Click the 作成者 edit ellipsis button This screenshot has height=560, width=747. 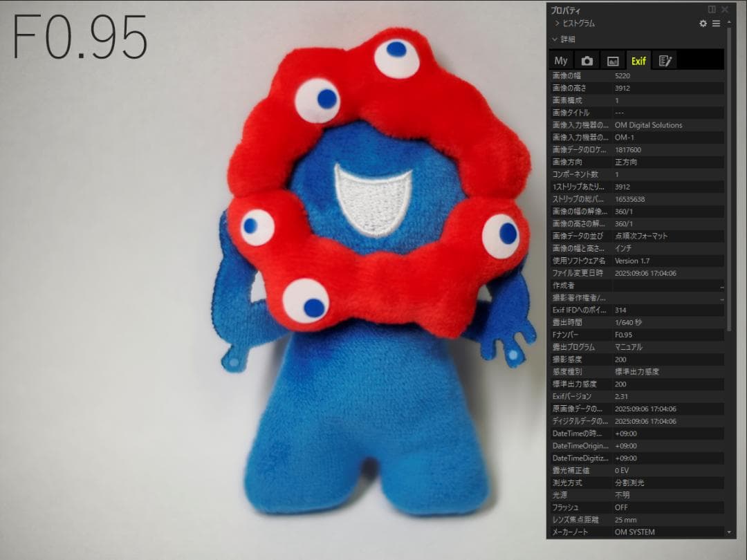(721, 286)
